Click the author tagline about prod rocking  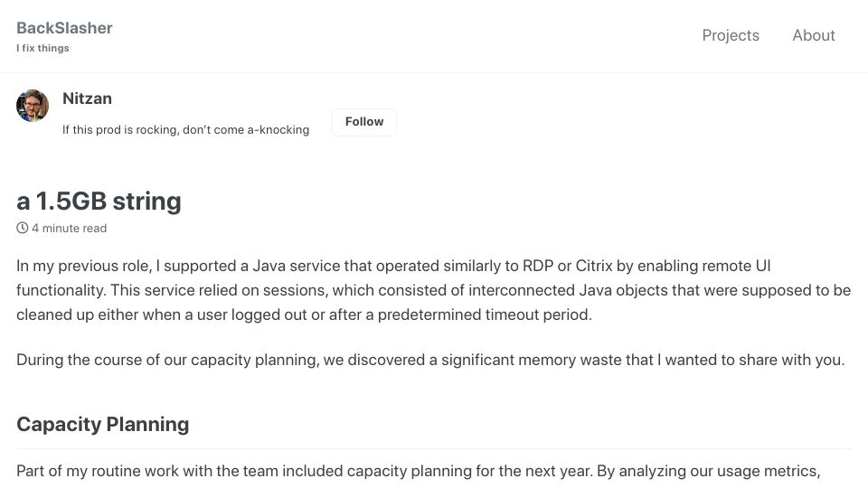point(185,129)
